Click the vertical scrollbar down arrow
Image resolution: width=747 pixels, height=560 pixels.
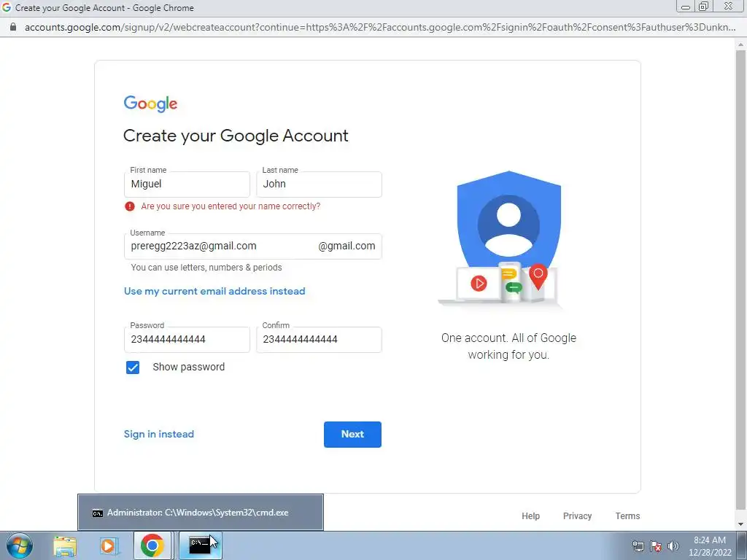(x=740, y=525)
